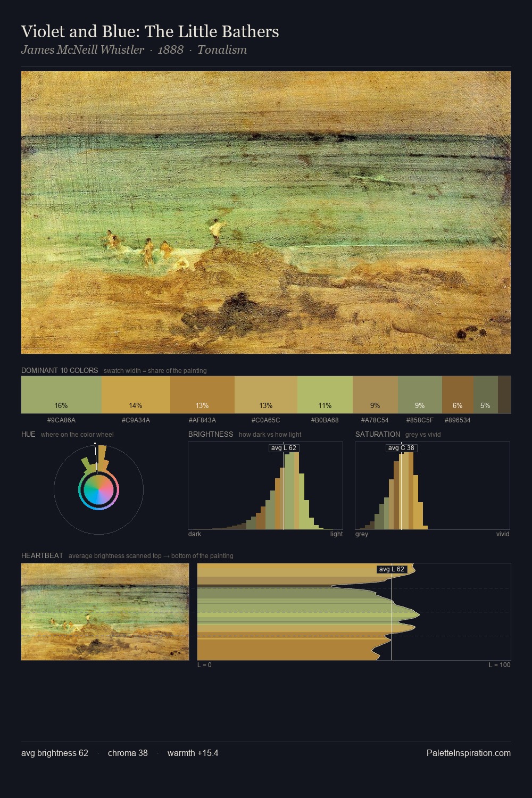Click hex code #AF843A
The image size is (532, 798).
(x=202, y=420)
